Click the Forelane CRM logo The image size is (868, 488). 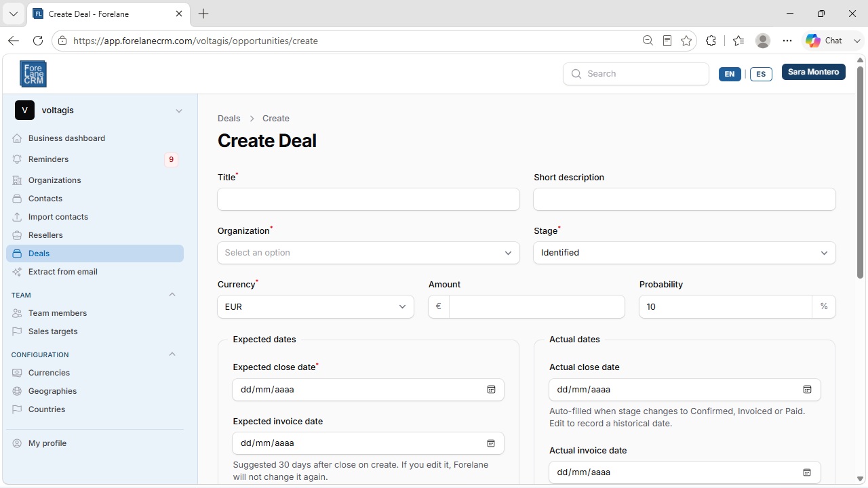pos(33,74)
